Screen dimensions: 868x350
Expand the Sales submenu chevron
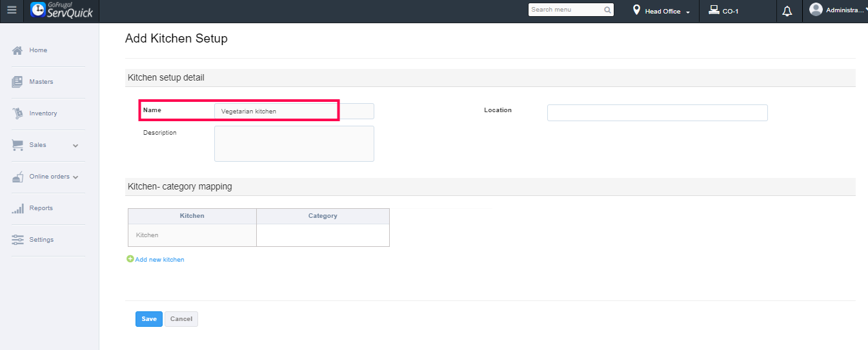click(76, 146)
